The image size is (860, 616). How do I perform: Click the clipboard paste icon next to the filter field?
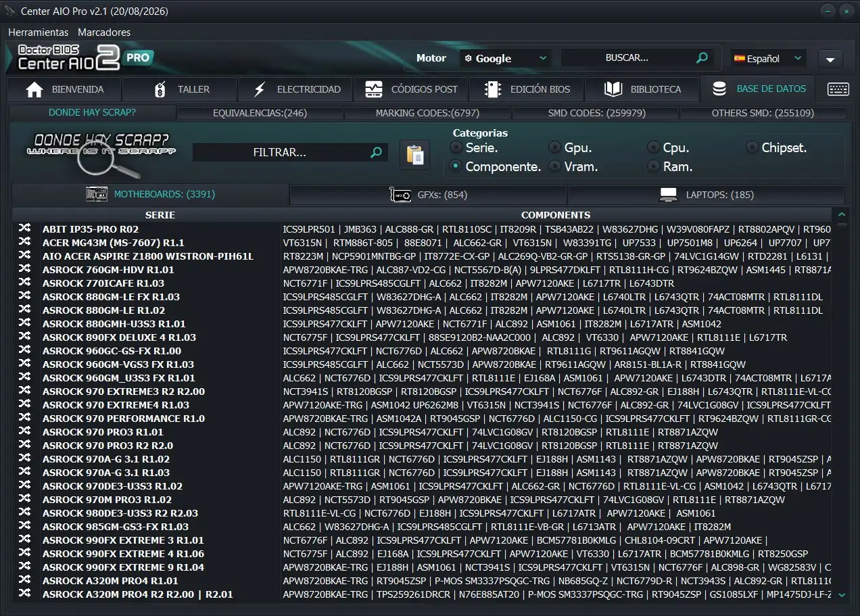(x=415, y=154)
